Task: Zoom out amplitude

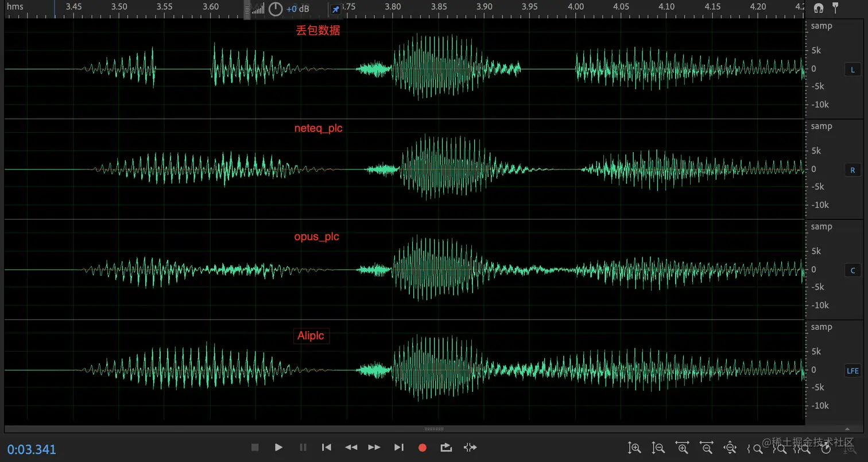Action: (x=658, y=448)
